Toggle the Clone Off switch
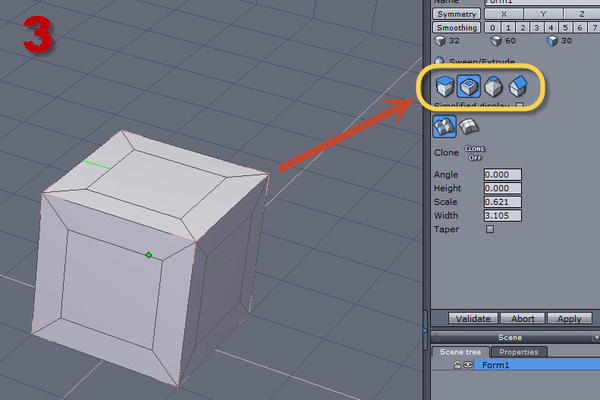This screenshot has height=400, width=600. point(475,153)
